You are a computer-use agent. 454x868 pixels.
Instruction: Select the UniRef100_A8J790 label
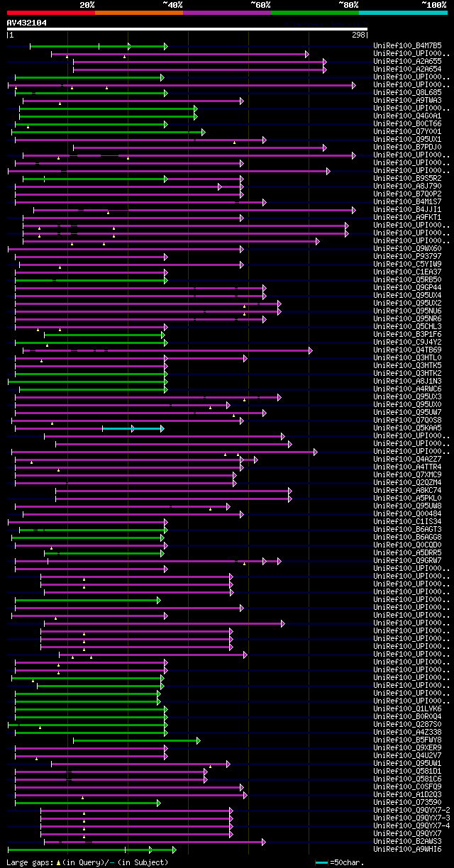pos(407,187)
